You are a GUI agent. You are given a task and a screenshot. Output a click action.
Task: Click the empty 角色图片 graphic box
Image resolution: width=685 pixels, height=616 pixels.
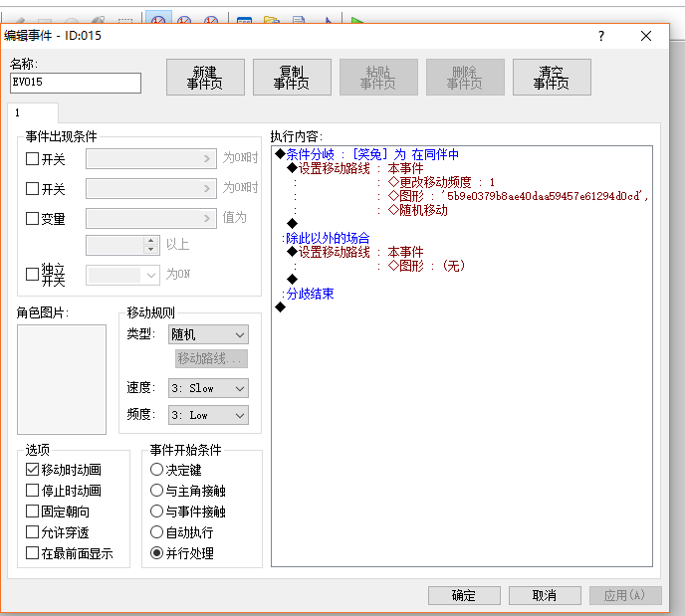pyautogui.click(x=62, y=379)
